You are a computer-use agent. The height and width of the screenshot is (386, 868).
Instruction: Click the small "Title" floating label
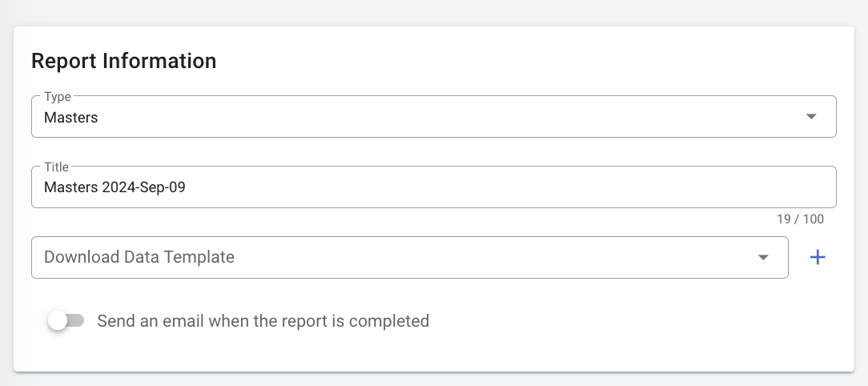pos(56,167)
